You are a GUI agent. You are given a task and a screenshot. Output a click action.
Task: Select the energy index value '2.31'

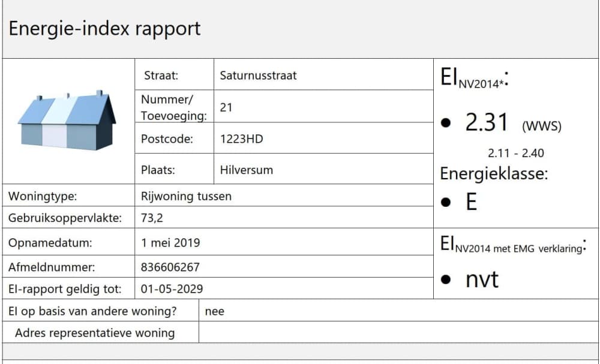[x=487, y=122]
